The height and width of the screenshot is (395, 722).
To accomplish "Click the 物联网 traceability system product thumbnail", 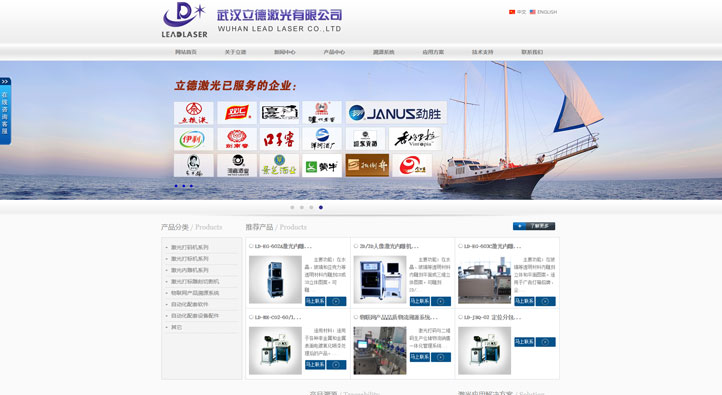I will (x=380, y=350).
